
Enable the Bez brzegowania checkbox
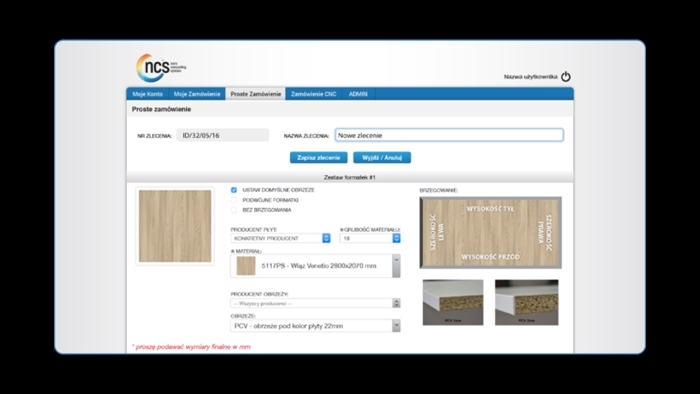[234, 210]
